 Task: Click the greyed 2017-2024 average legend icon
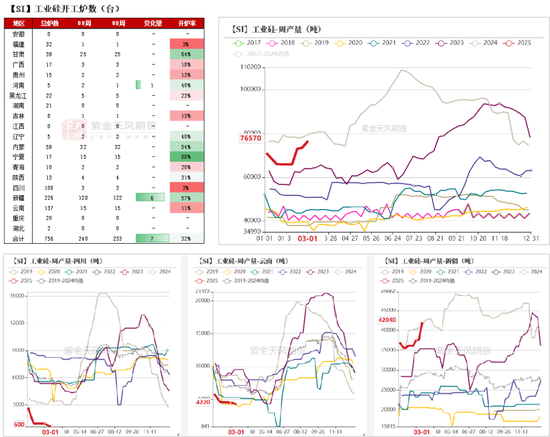(238, 54)
